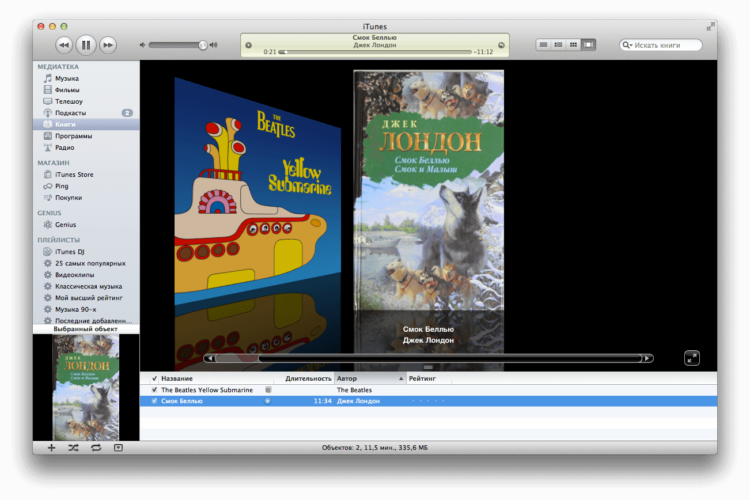Toggle shuffle playback

click(x=73, y=448)
